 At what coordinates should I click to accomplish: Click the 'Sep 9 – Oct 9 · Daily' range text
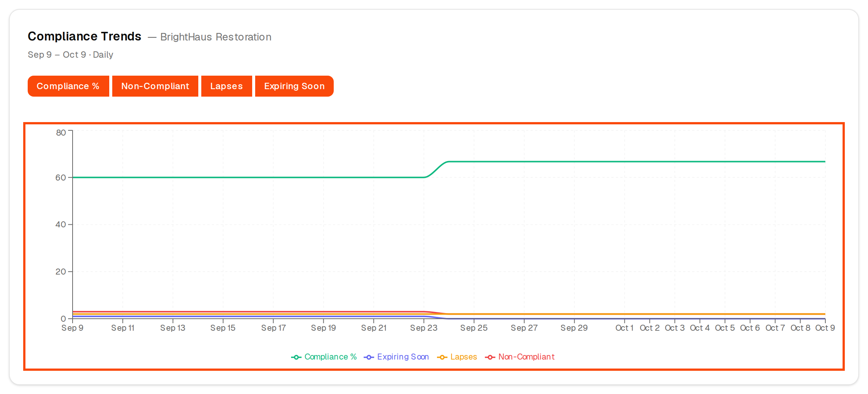(x=70, y=55)
